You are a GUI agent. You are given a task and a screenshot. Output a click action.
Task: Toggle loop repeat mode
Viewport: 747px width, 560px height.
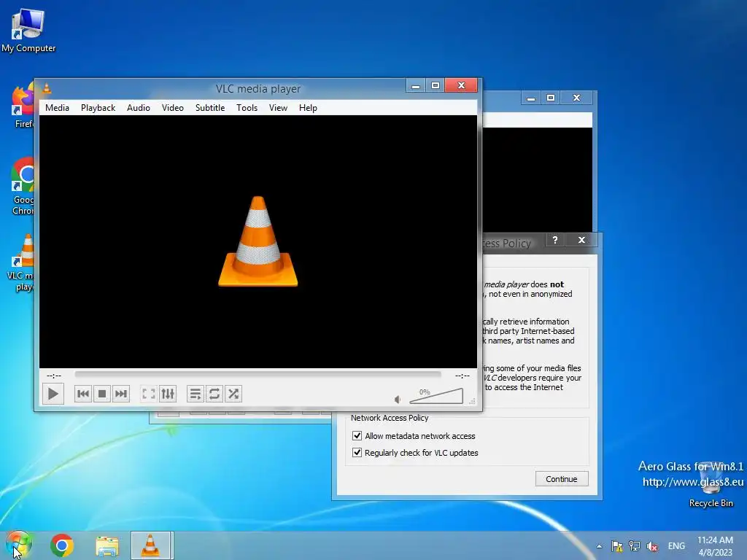pyautogui.click(x=214, y=394)
